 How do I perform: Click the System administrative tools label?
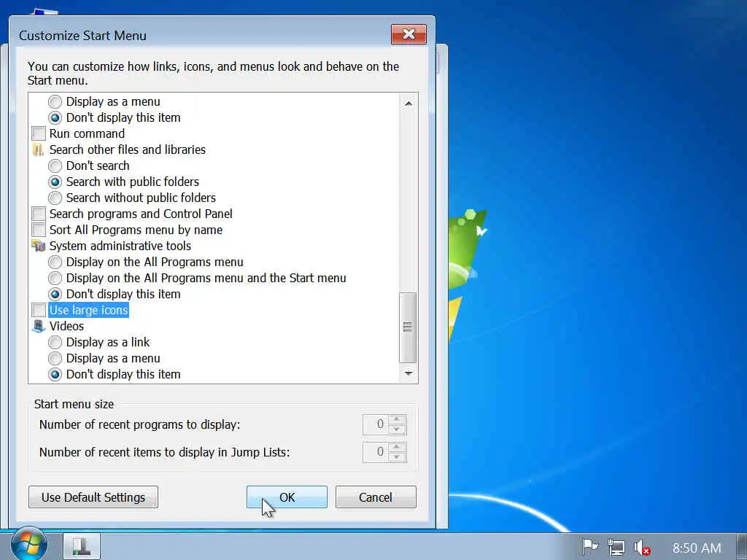[120, 246]
